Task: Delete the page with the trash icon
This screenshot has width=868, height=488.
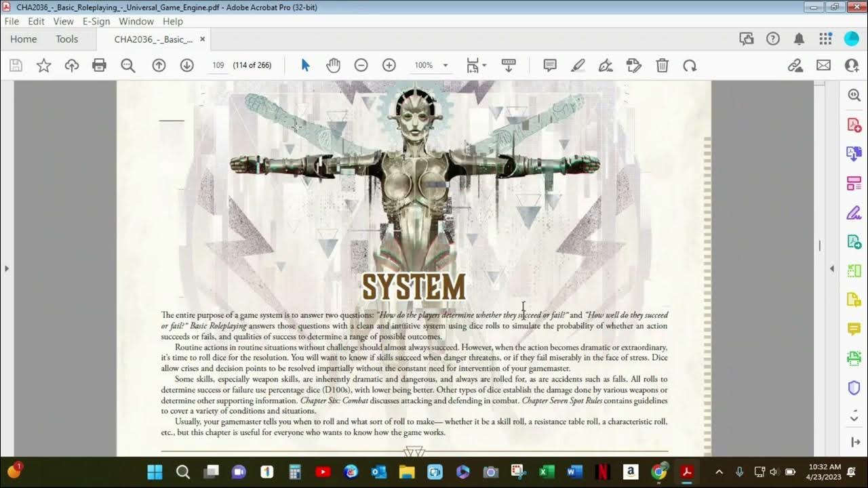Action: tap(662, 65)
